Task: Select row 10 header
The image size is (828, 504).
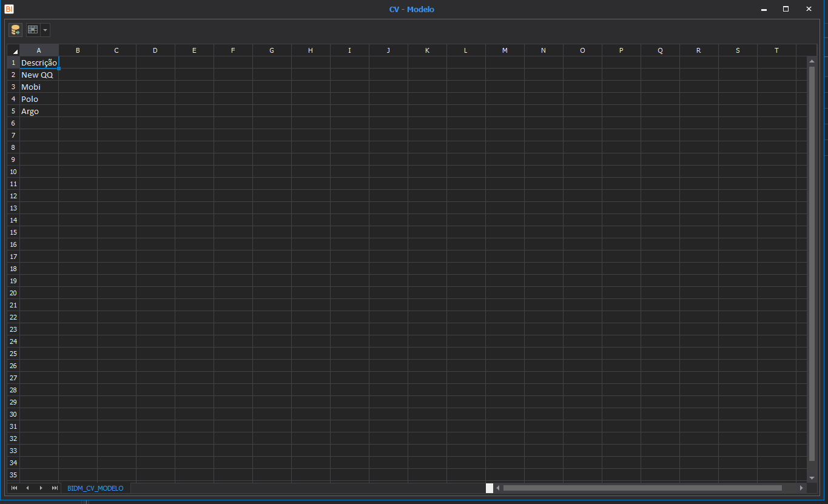Action: (x=13, y=172)
